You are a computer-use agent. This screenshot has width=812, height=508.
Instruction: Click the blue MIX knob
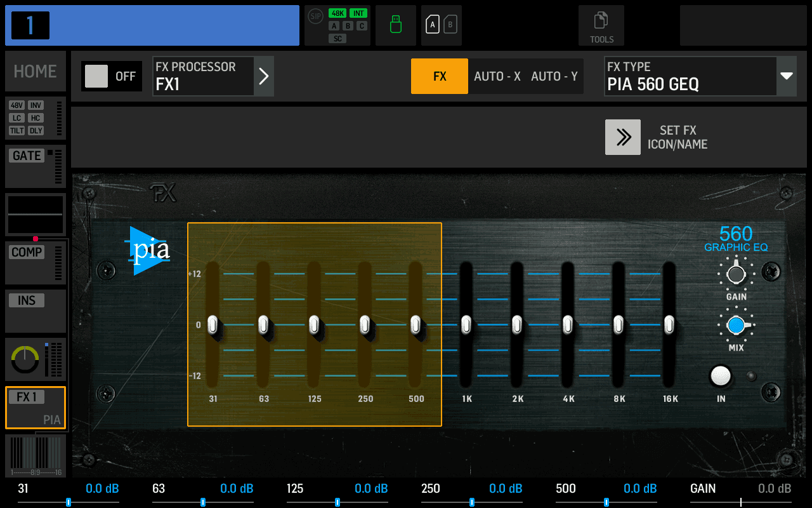click(x=736, y=325)
